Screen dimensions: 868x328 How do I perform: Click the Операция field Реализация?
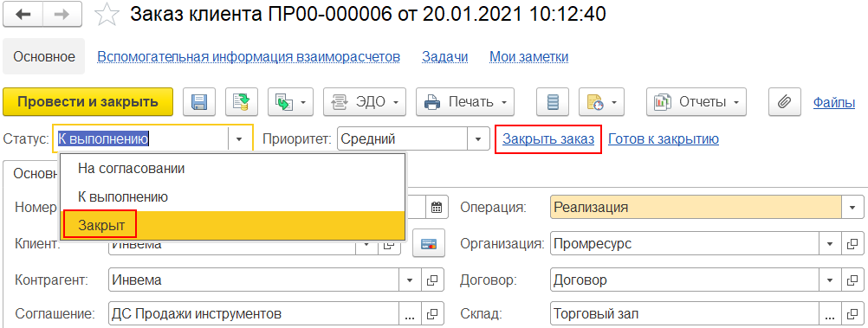pyautogui.click(x=696, y=208)
